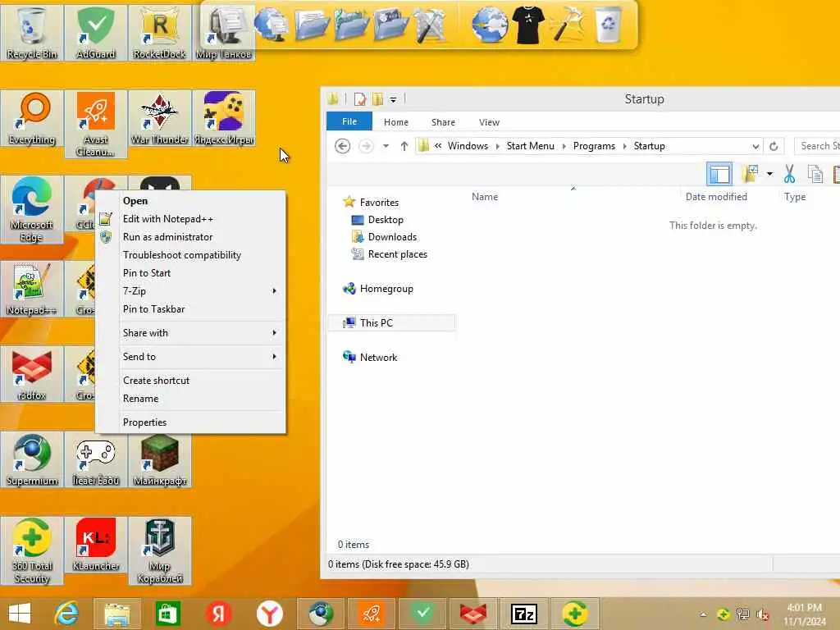
Task: Select the gamepad desktop shortcut
Action: [x=96, y=459]
